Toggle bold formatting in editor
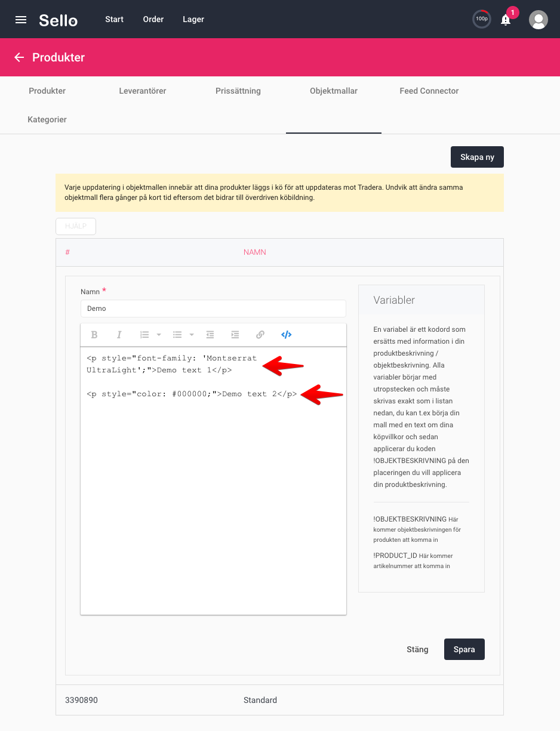 94,335
